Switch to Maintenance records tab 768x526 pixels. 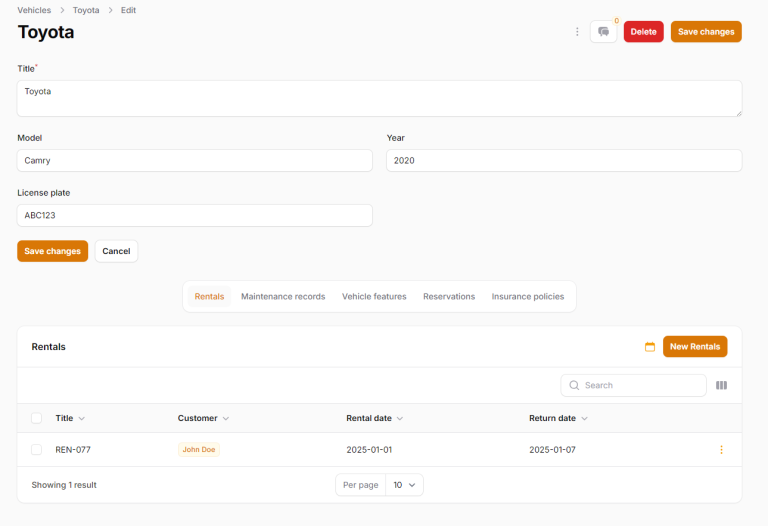(x=283, y=297)
